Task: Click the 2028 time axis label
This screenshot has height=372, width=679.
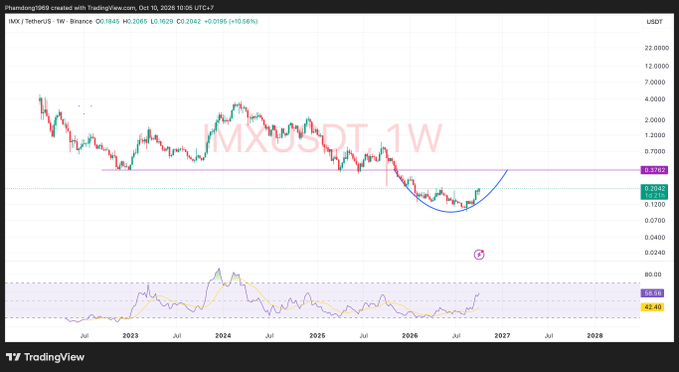Action: click(595, 336)
